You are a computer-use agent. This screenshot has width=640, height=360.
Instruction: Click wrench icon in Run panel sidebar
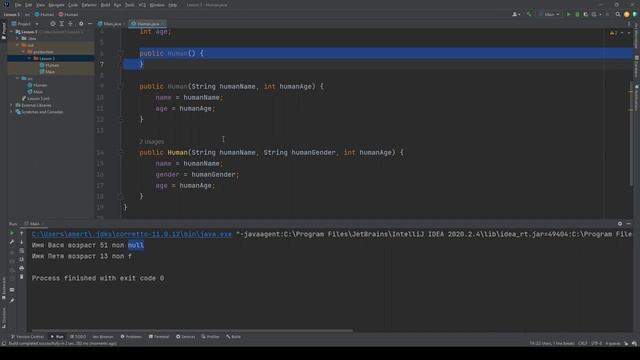coord(12,242)
